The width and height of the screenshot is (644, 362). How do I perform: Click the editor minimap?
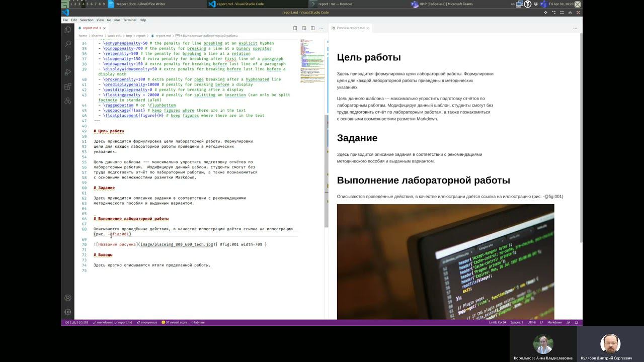(x=312, y=60)
